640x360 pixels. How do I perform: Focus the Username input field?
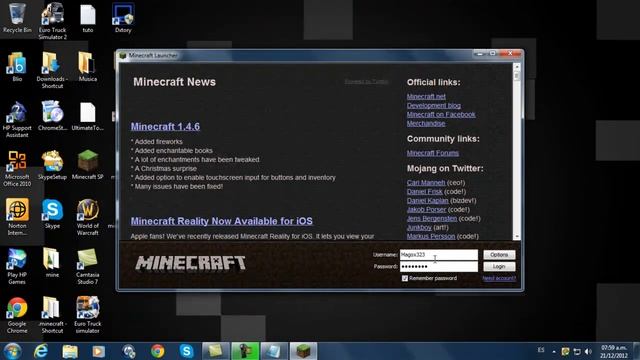click(x=439, y=255)
